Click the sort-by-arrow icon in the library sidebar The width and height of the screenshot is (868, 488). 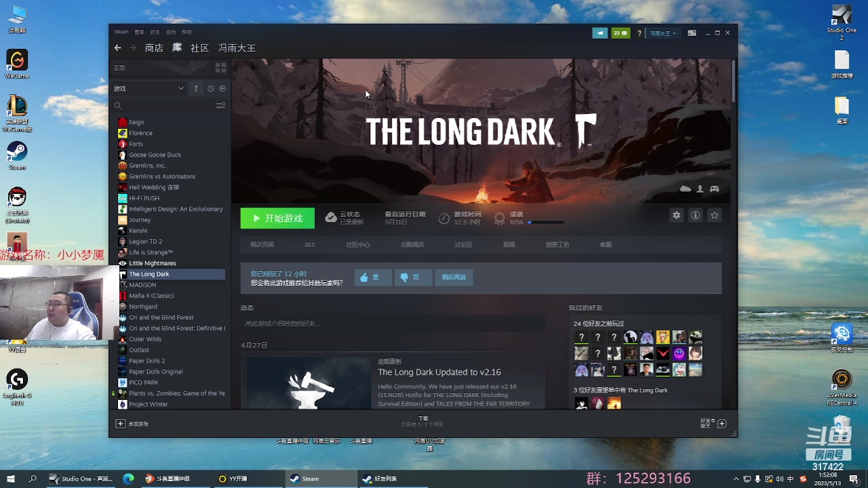click(x=196, y=89)
